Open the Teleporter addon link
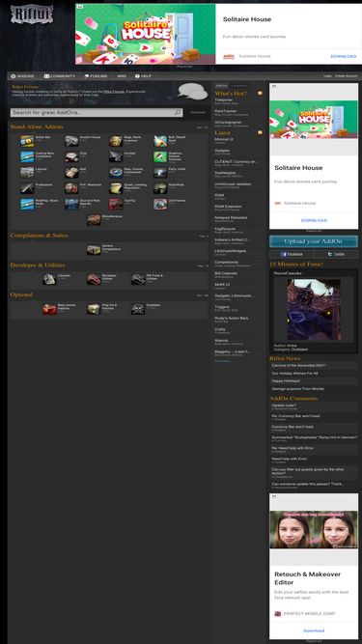 [224, 99]
